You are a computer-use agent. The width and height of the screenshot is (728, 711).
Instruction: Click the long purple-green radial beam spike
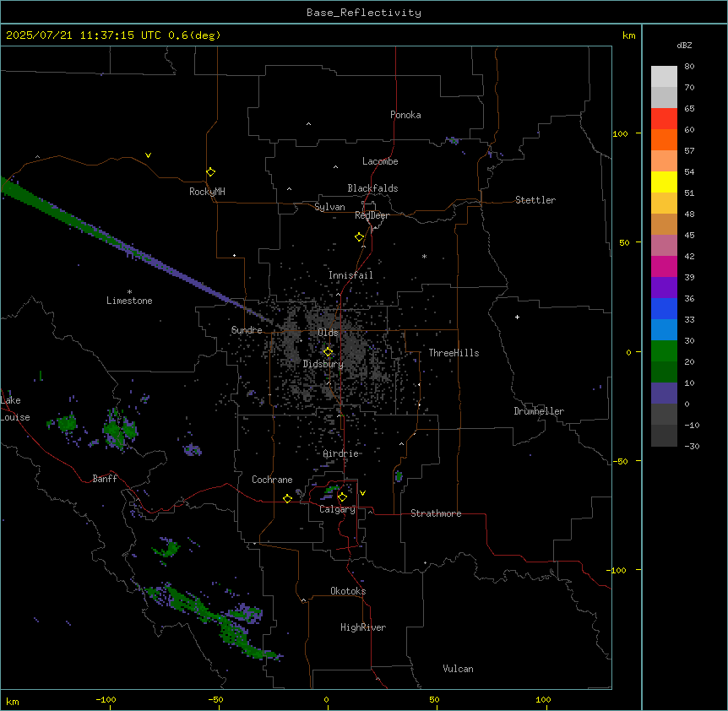point(134,251)
